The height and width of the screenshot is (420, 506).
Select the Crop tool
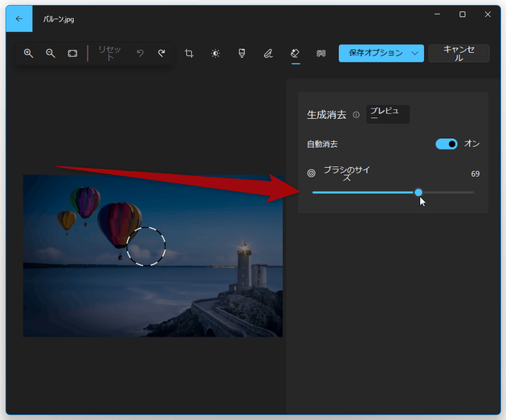(189, 53)
